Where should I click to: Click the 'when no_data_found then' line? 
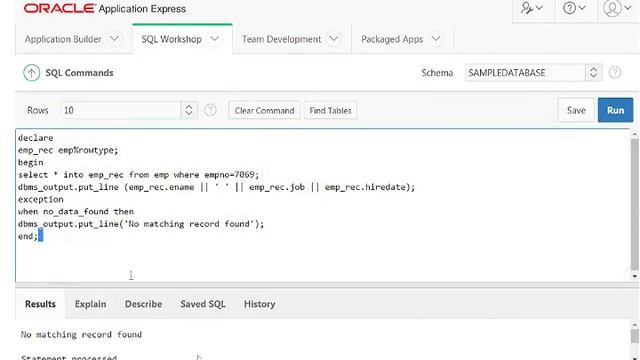point(76,211)
